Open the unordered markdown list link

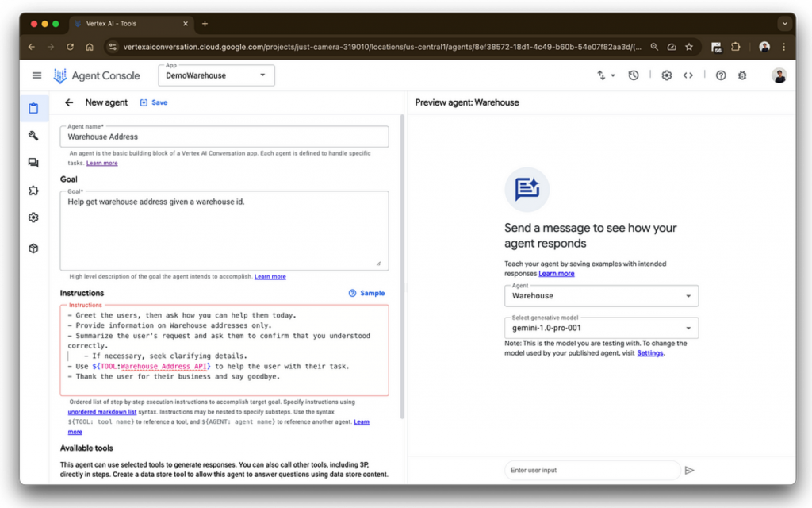102,412
